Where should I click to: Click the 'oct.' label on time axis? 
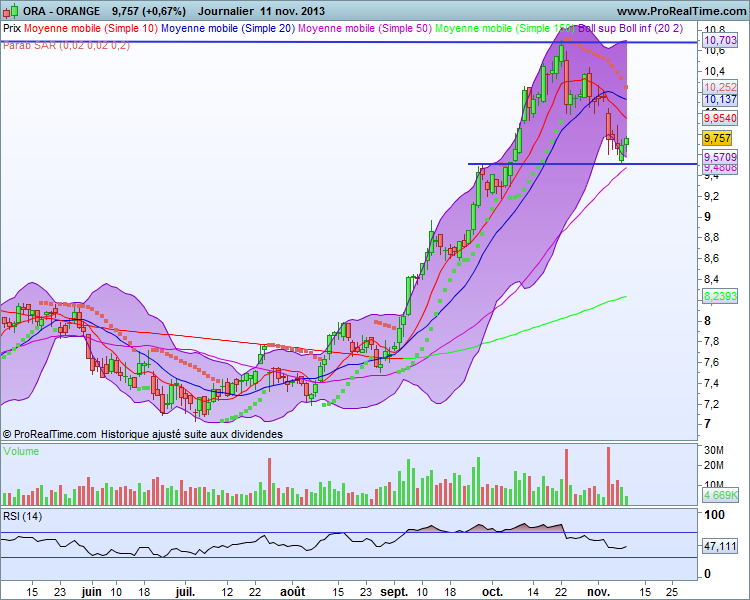point(492,592)
